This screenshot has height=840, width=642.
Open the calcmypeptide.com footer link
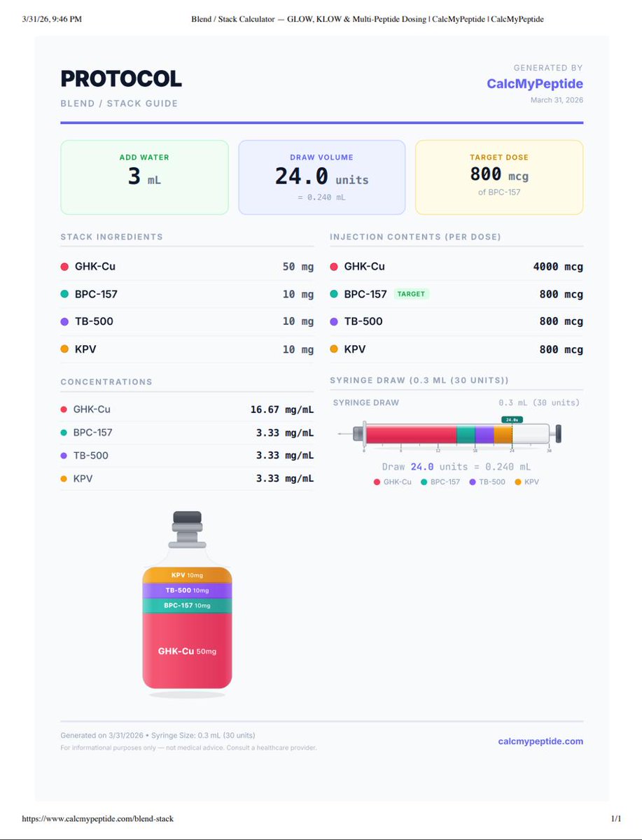[540, 741]
